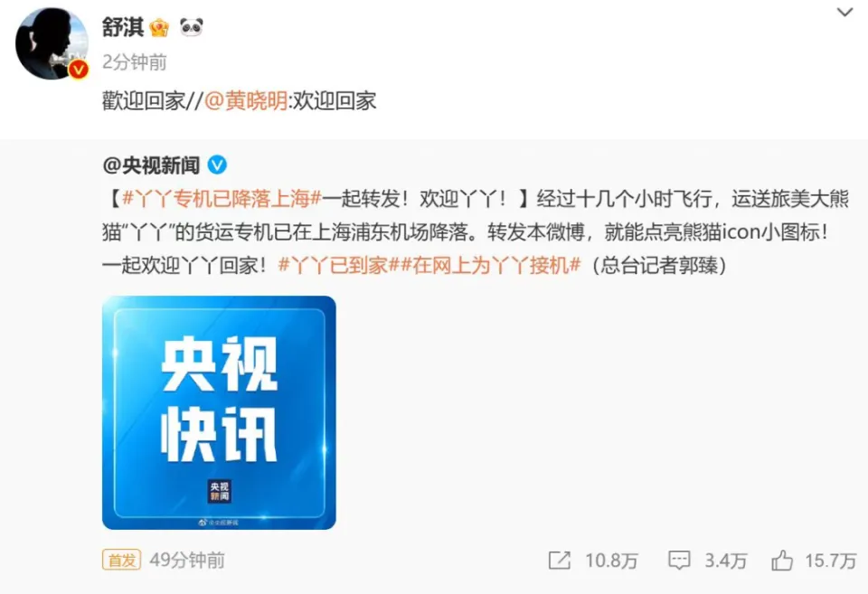Click the 首发 tag label
This screenshot has height=594, width=868.
[x=122, y=561]
